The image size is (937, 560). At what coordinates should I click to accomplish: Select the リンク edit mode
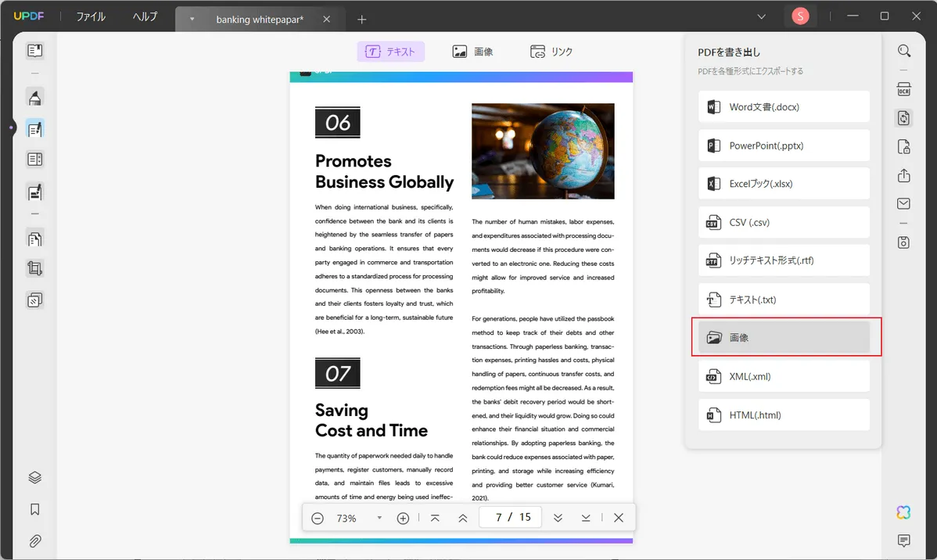point(551,52)
